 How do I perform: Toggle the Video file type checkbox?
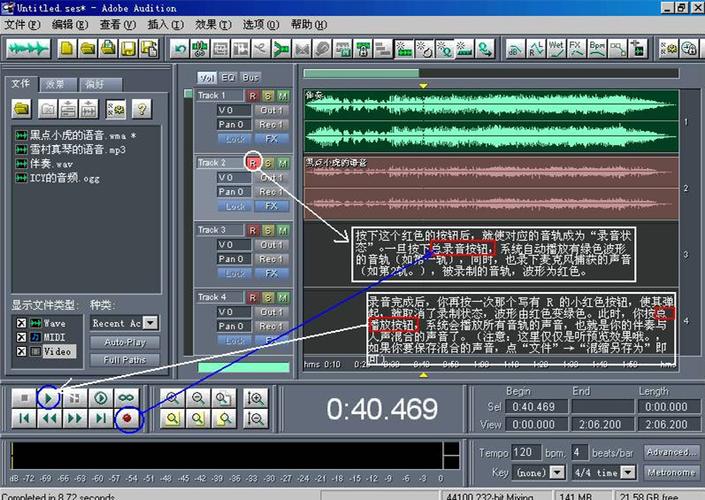tap(21, 351)
